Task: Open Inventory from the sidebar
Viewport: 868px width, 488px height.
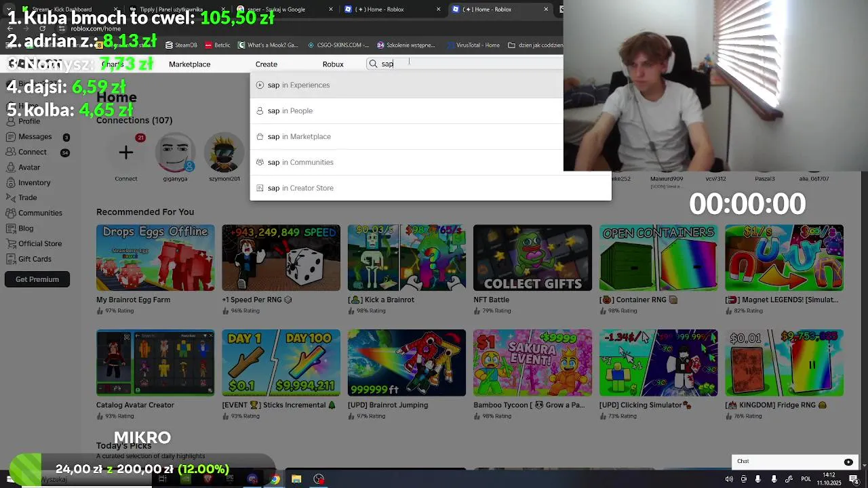Action: pos(34,183)
